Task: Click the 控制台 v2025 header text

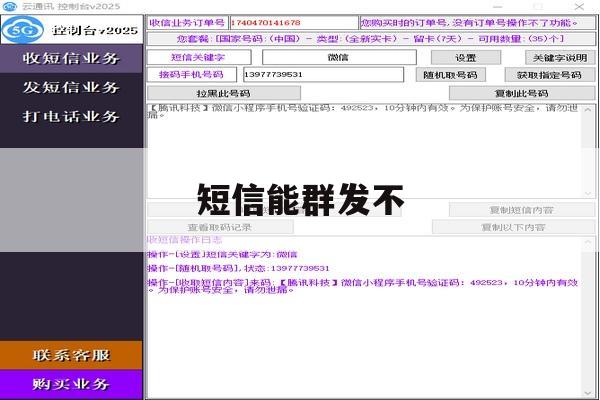Action: coord(95,30)
